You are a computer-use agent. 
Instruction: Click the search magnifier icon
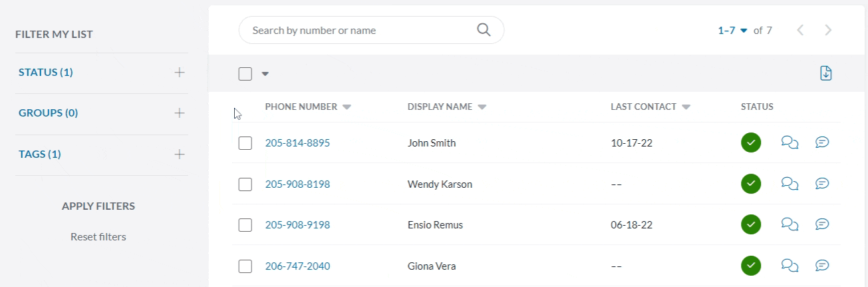click(x=484, y=30)
